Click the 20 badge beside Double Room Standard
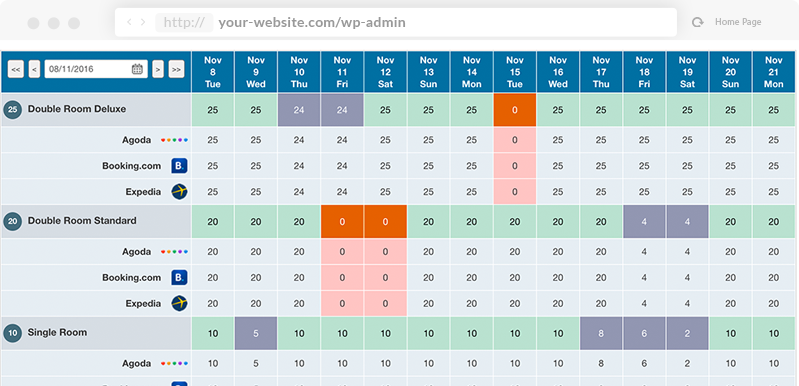 coord(13,222)
